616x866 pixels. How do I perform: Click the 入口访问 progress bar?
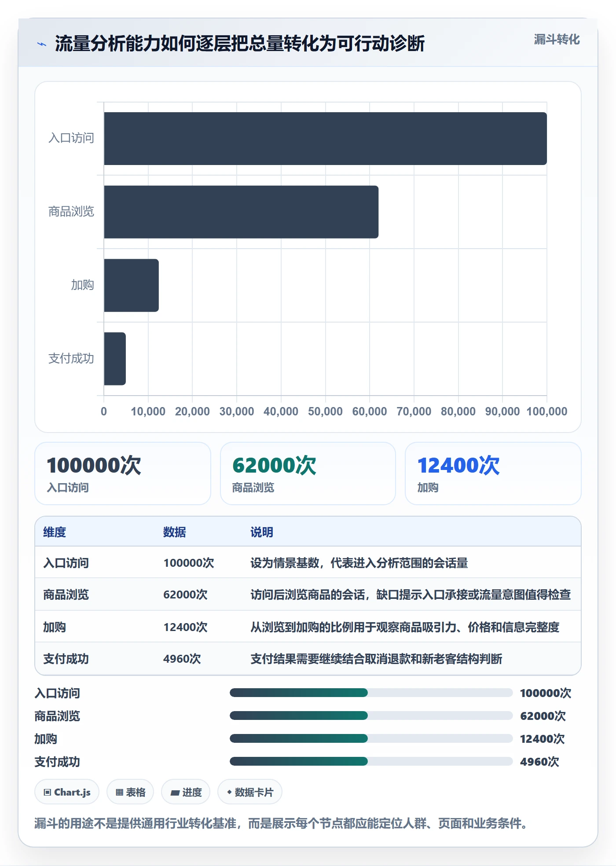[x=371, y=693]
